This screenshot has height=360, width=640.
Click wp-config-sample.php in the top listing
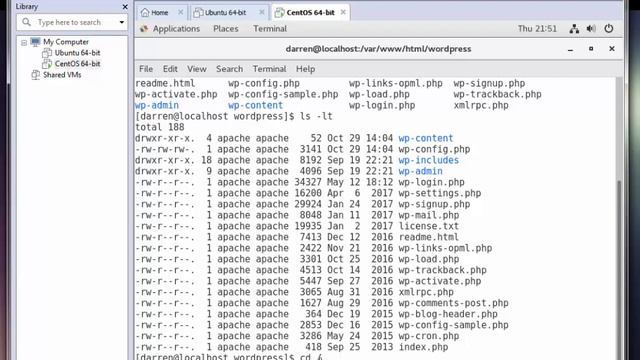[x=283, y=94]
